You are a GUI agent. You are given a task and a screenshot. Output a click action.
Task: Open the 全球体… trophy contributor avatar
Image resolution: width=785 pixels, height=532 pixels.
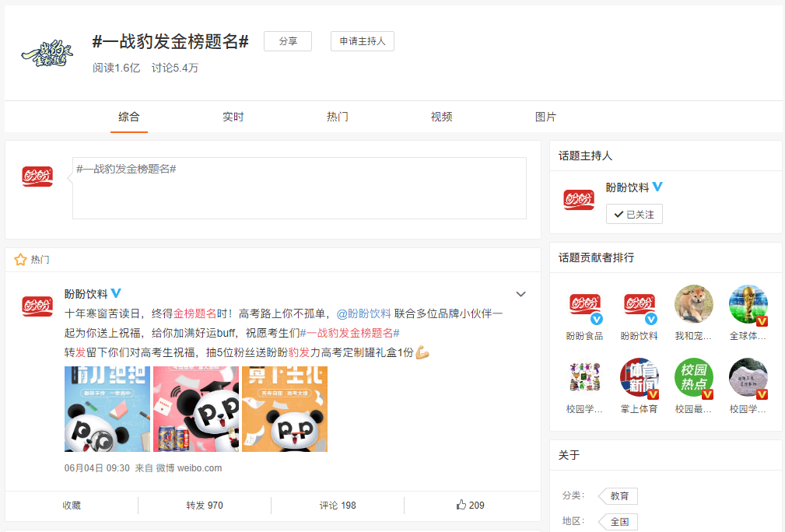coord(748,305)
